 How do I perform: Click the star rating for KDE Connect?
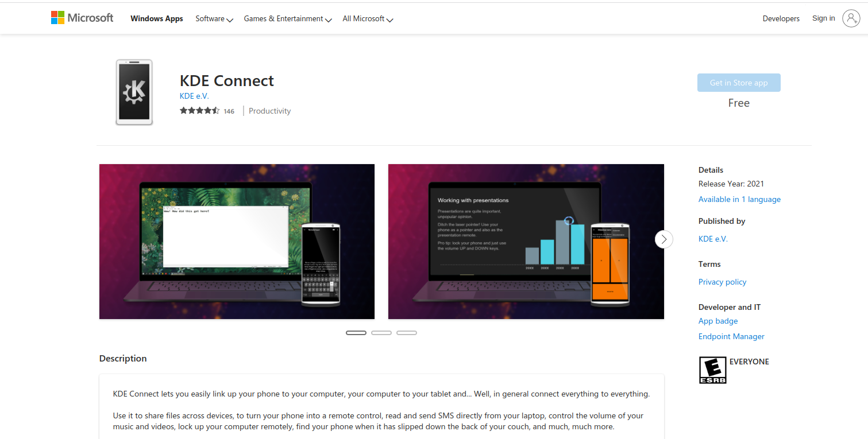[199, 111]
